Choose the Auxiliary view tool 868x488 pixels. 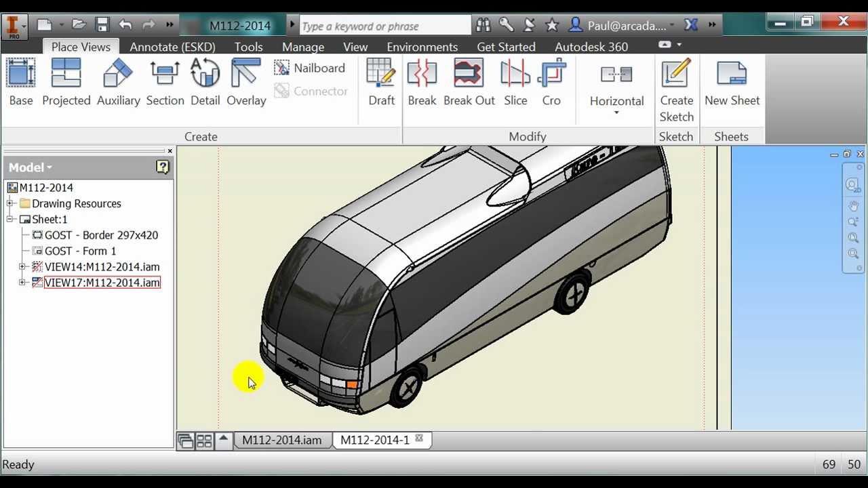tap(118, 82)
